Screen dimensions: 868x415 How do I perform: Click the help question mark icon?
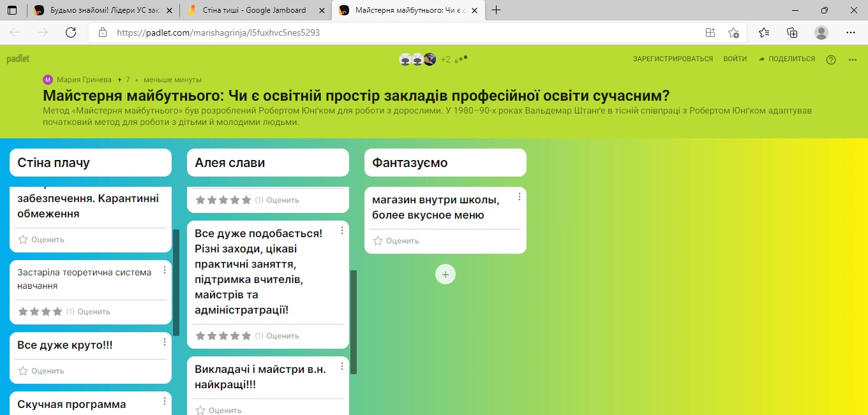(x=830, y=59)
